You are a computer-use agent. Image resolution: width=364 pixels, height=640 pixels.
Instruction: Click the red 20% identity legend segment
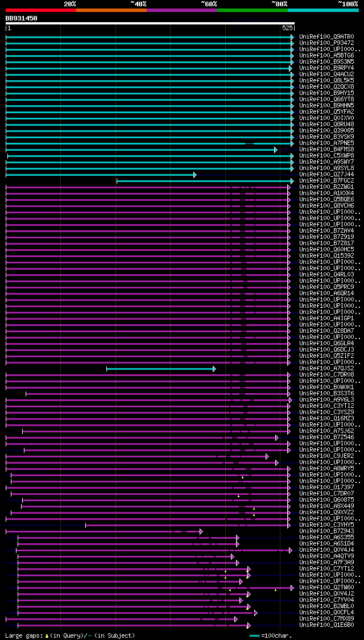[41, 10]
